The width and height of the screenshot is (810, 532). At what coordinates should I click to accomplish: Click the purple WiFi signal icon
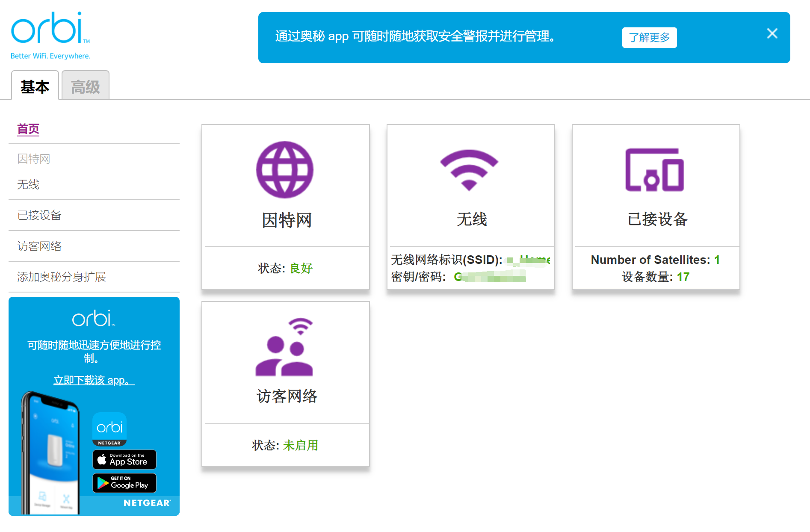pyautogui.click(x=469, y=170)
